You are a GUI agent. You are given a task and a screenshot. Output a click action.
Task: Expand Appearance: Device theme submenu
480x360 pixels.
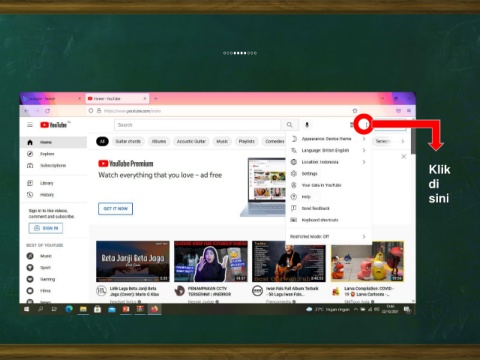[328, 139]
